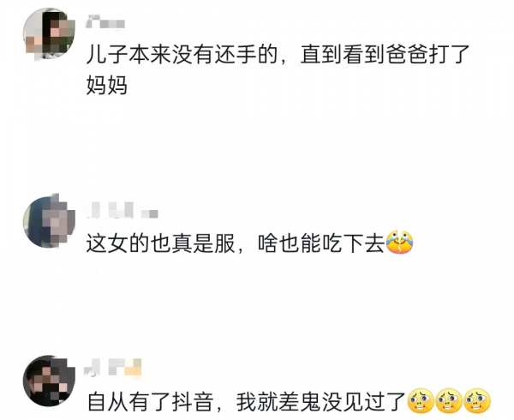
Task: Click the word 儿子 opening the first comment
Action: point(107,54)
